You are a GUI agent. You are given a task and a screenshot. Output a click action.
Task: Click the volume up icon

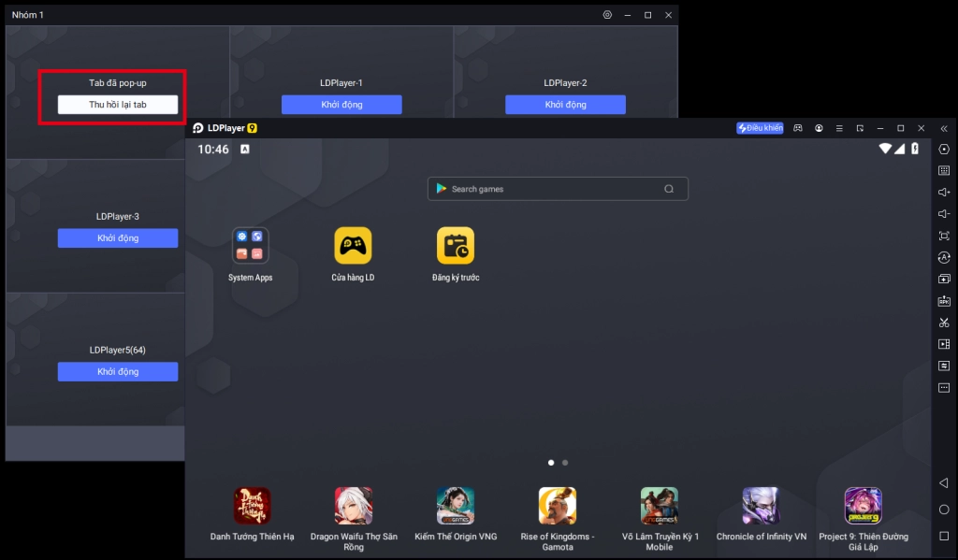944,192
